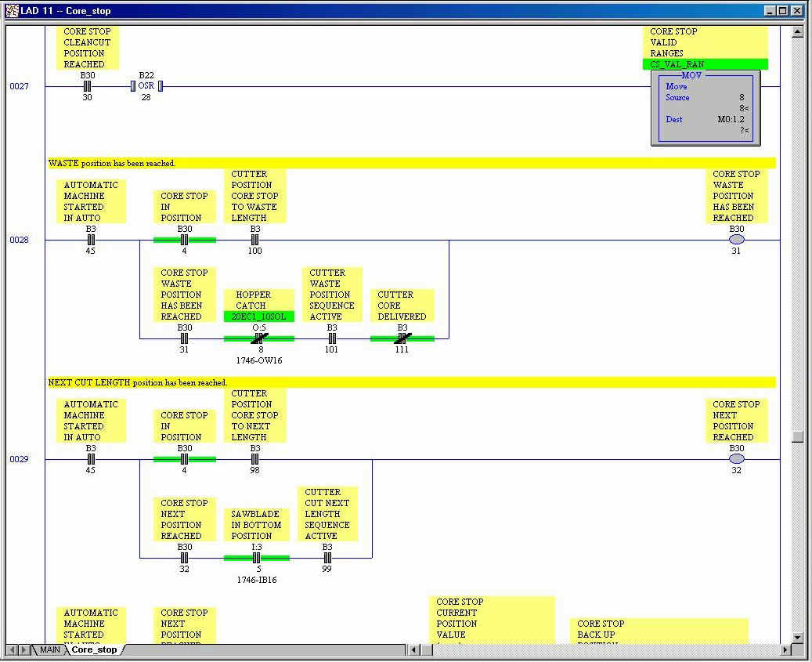Select the Core_stop tab
This screenshot has height=662, width=812.
tap(94, 649)
